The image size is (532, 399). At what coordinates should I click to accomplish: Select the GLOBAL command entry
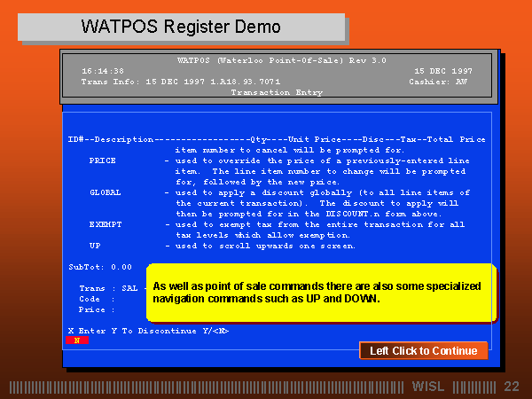click(x=106, y=192)
